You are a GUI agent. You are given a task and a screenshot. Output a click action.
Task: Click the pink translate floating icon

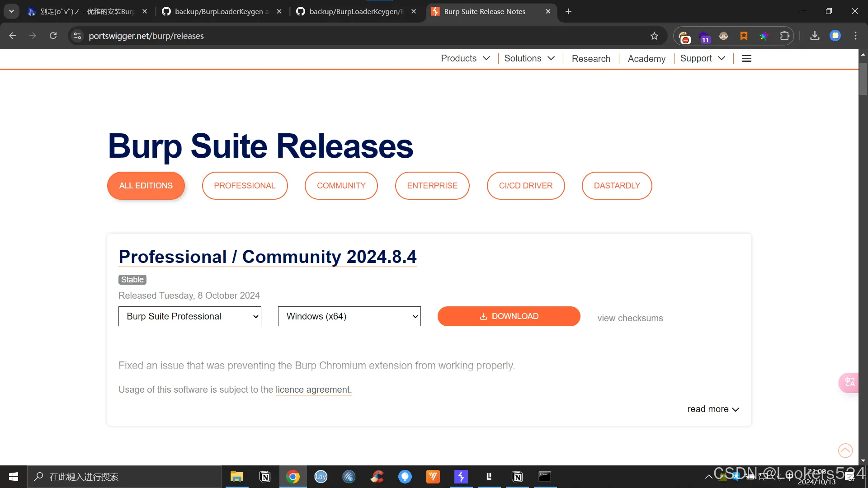849,382
